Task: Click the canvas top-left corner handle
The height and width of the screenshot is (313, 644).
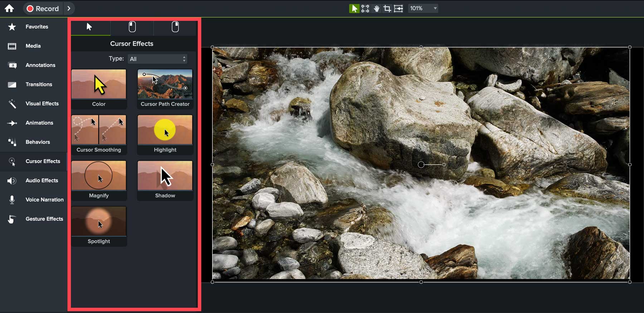Action: click(x=213, y=47)
